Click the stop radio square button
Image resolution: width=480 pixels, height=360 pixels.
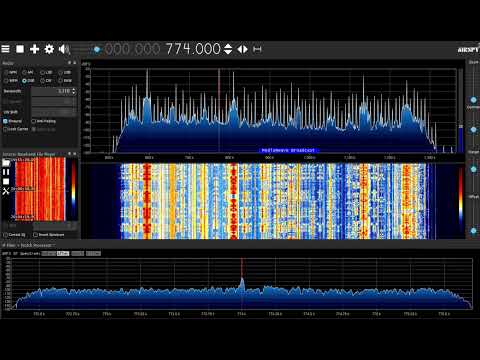tap(20, 49)
